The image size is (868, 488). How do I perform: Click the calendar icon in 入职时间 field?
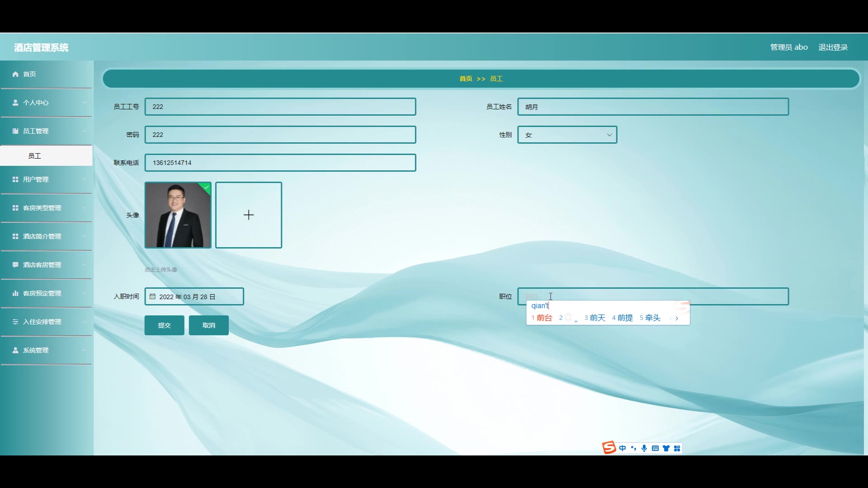(152, 296)
